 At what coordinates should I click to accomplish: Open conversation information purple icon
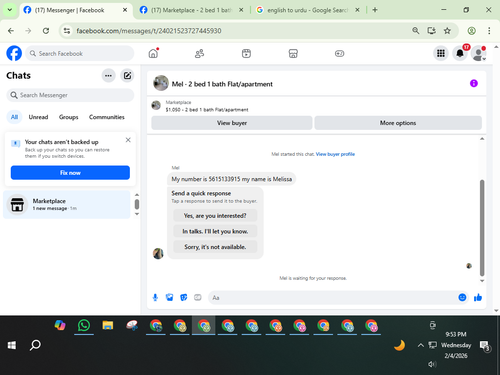coord(474,83)
